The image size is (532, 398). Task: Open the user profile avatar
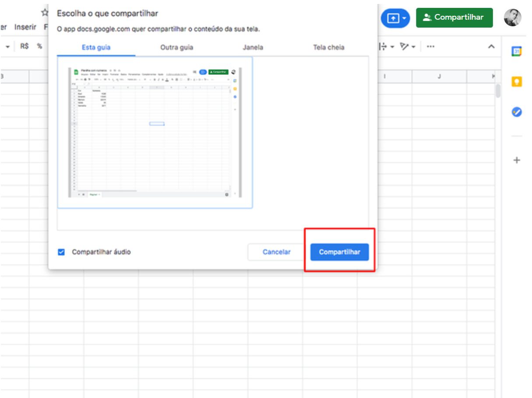[x=513, y=18]
